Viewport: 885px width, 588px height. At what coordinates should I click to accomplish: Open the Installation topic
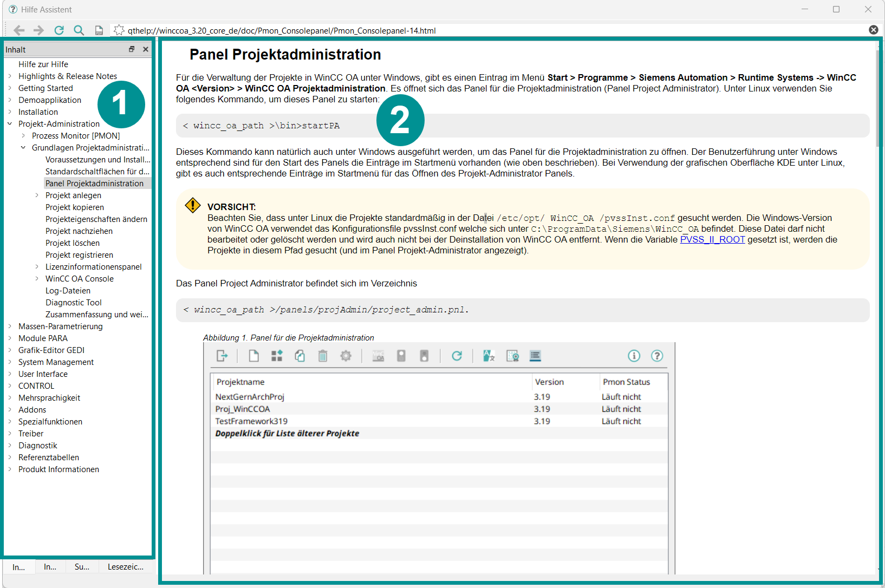(38, 112)
